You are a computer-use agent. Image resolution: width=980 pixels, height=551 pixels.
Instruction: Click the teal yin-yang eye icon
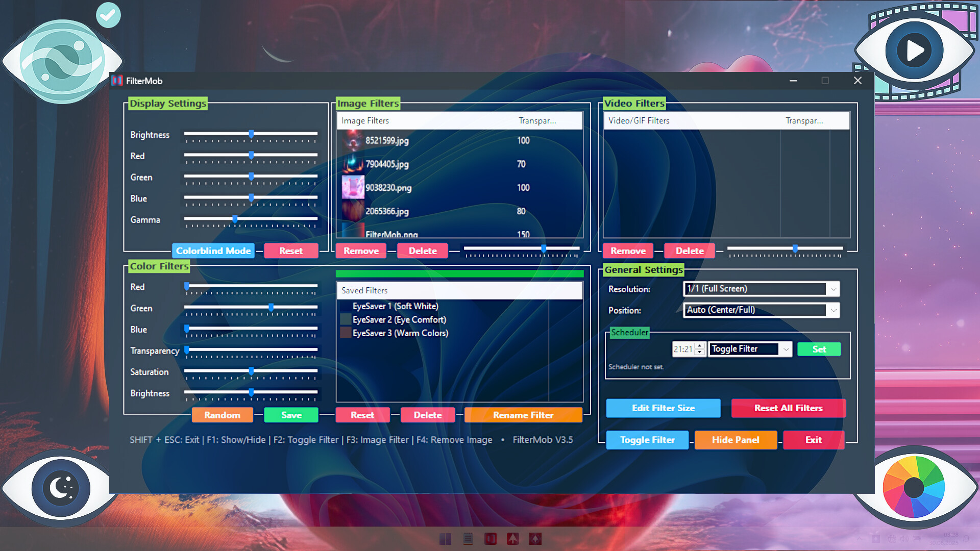(x=62, y=60)
